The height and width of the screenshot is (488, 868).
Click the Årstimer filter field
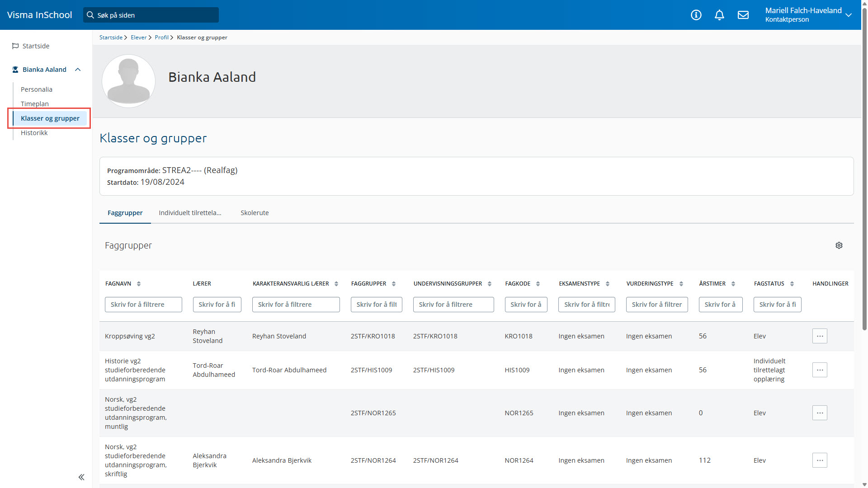pyautogui.click(x=721, y=305)
